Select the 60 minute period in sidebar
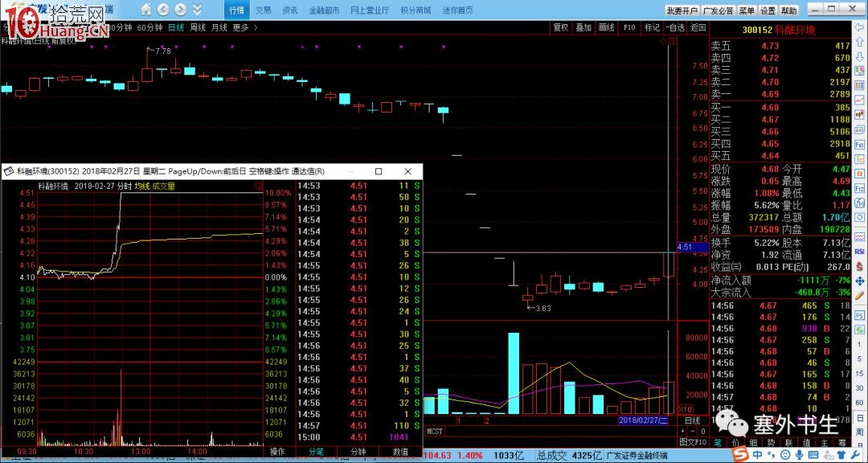 coord(860,404)
